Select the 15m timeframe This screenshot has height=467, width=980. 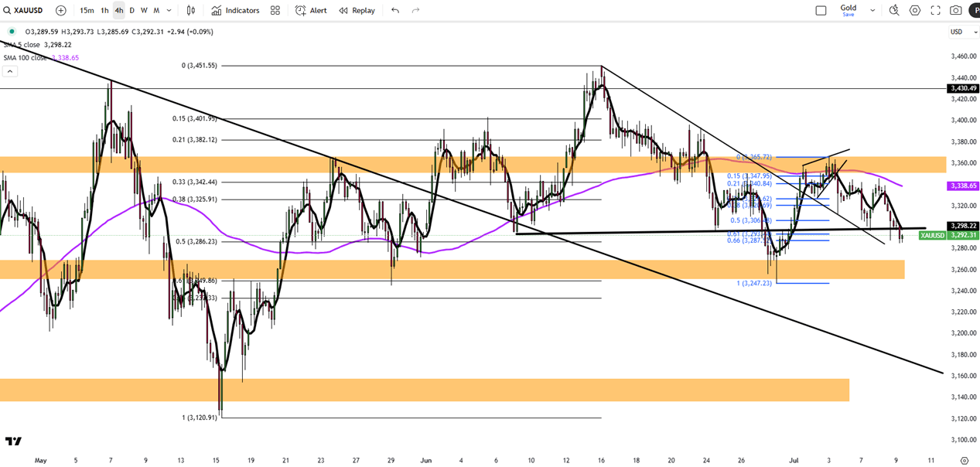(x=87, y=10)
